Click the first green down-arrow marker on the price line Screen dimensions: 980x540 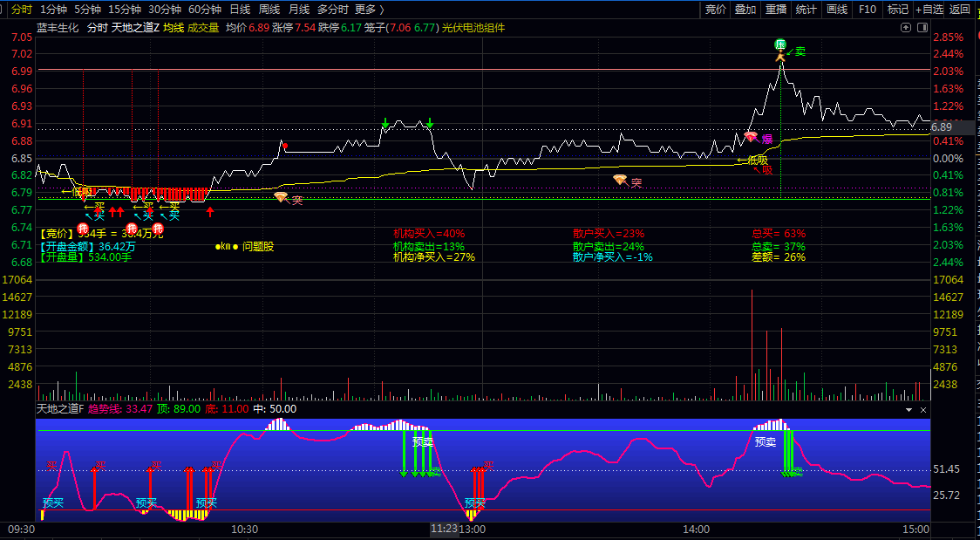(385, 122)
